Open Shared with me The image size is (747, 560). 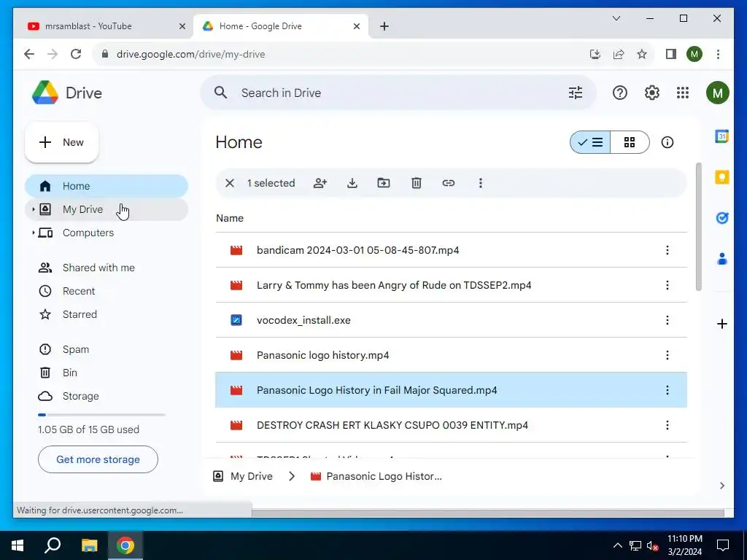coord(107,268)
